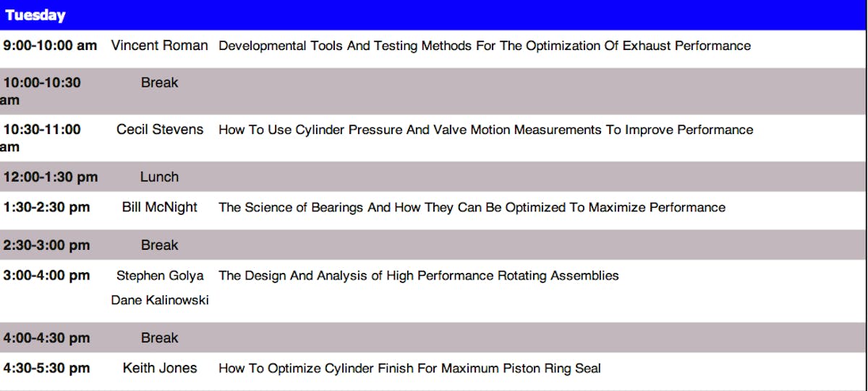Open The Science of Bearings session title
The width and height of the screenshot is (868, 391).
[x=472, y=207]
